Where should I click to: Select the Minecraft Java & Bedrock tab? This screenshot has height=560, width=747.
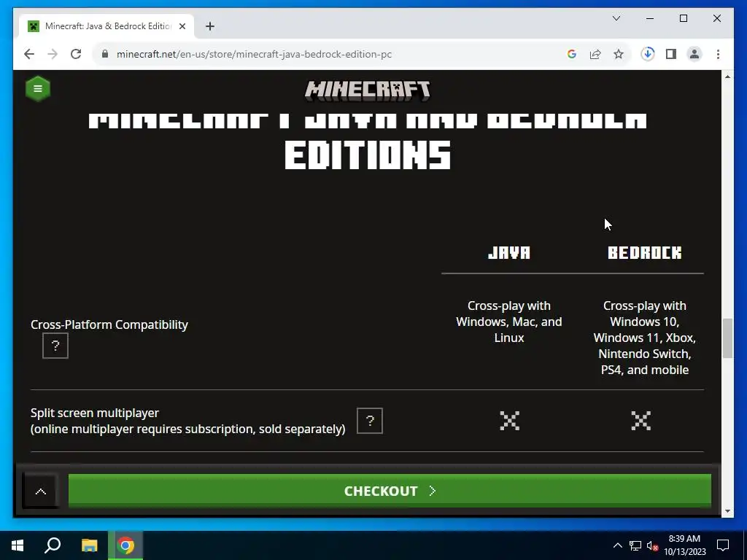[x=107, y=26]
